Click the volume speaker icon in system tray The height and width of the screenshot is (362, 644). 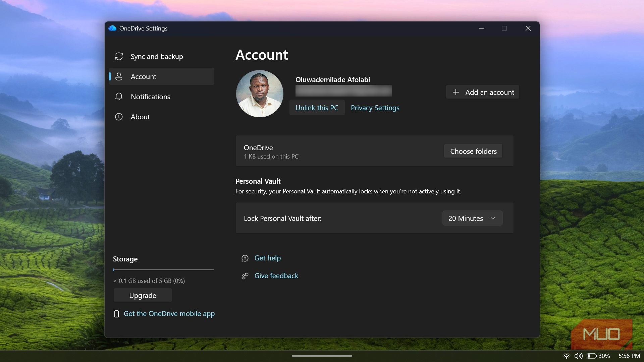point(578,356)
